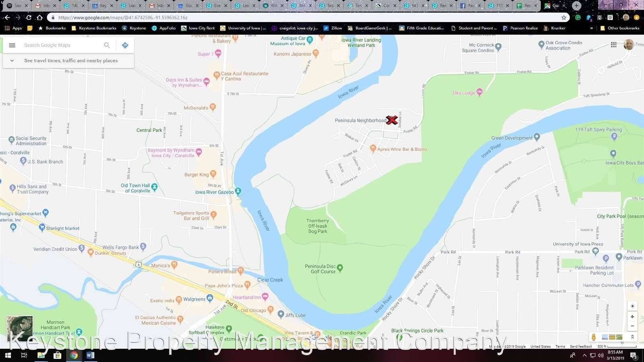This screenshot has height=362, width=644.
Task: Open Task View on the taskbar
Action: (x=24, y=355)
